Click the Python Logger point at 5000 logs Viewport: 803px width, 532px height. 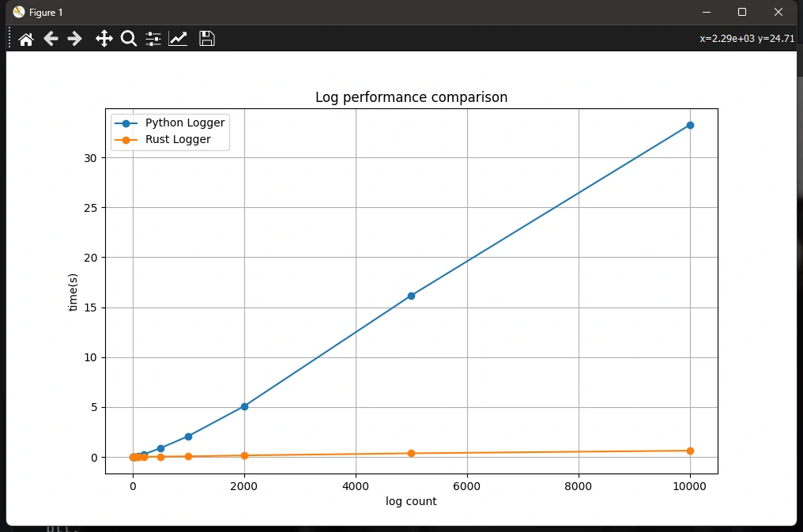[411, 296]
